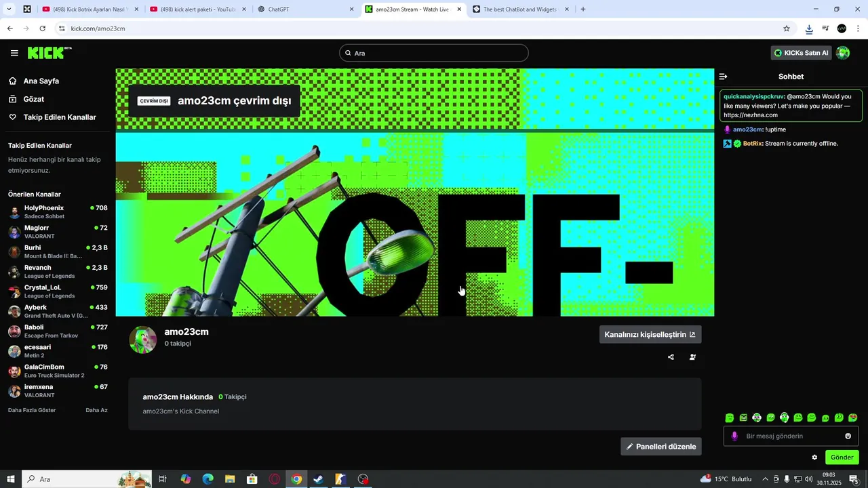Switch to The best ChatBot and Widgets tab
This screenshot has height=488, width=868.
521,9
